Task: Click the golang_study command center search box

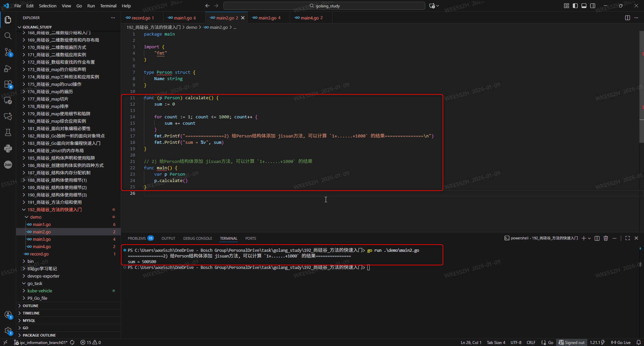Action: click(x=324, y=6)
